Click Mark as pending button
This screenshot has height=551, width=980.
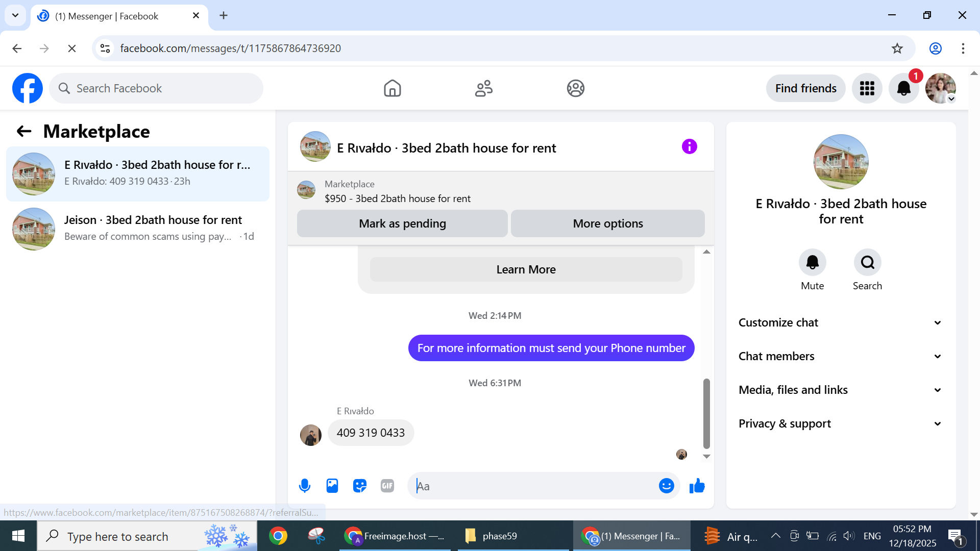(x=402, y=223)
